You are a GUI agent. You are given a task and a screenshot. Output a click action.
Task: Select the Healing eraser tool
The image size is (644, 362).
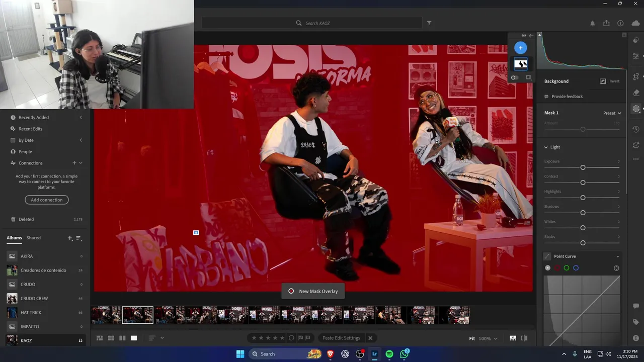(636, 93)
